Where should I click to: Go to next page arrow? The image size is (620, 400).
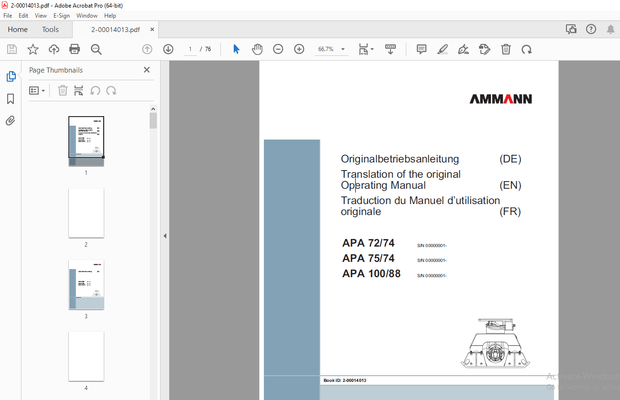point(168,49)
